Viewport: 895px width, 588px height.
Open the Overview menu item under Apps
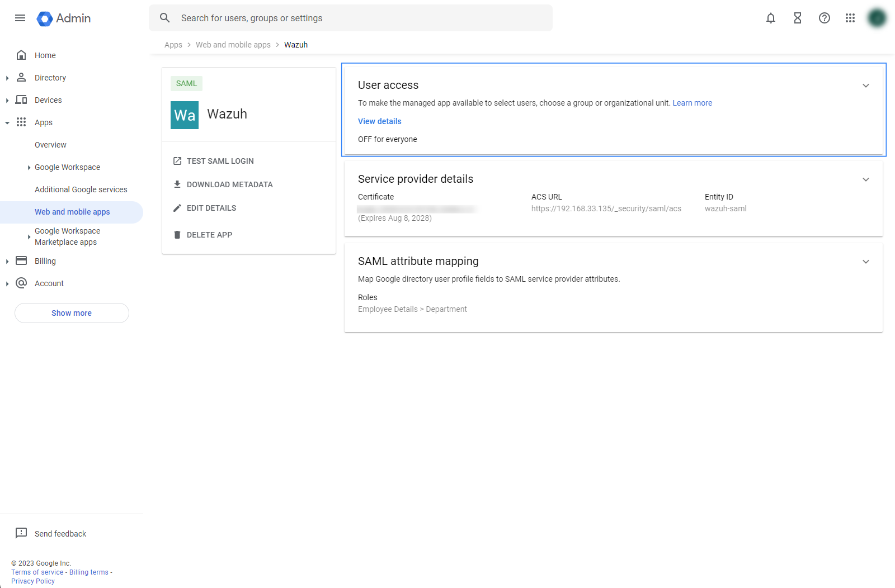pos(50,145)
